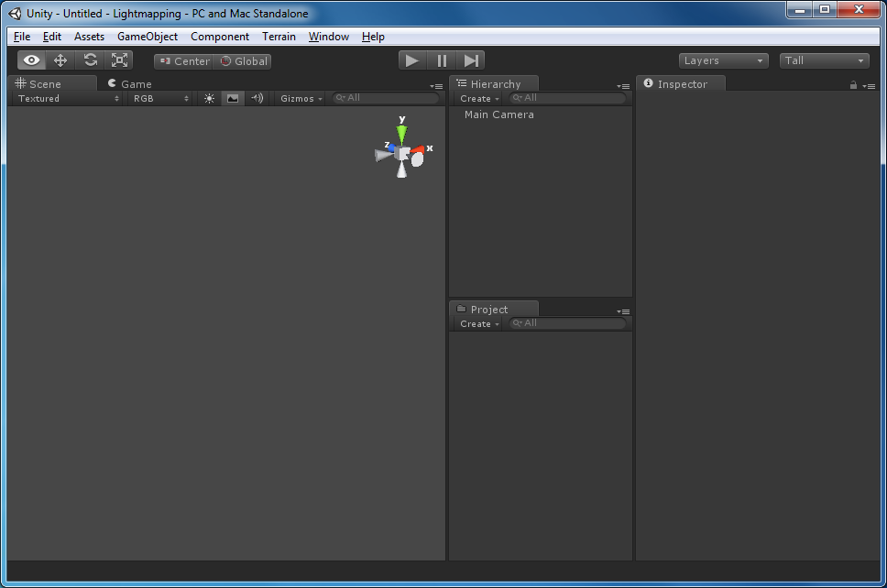
Task: Click the Unity logo in the title bar
Action: pos(15,14)
